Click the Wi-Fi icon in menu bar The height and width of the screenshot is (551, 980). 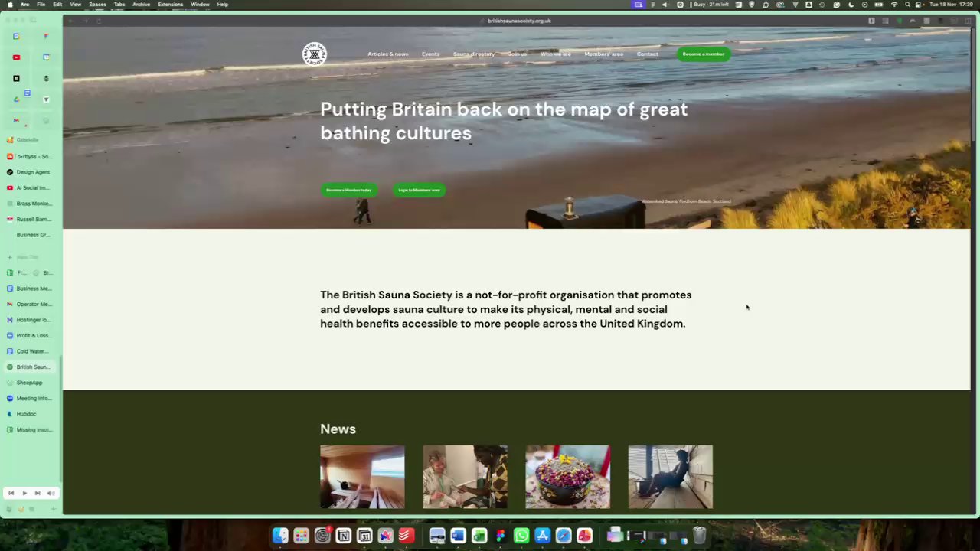893,5
